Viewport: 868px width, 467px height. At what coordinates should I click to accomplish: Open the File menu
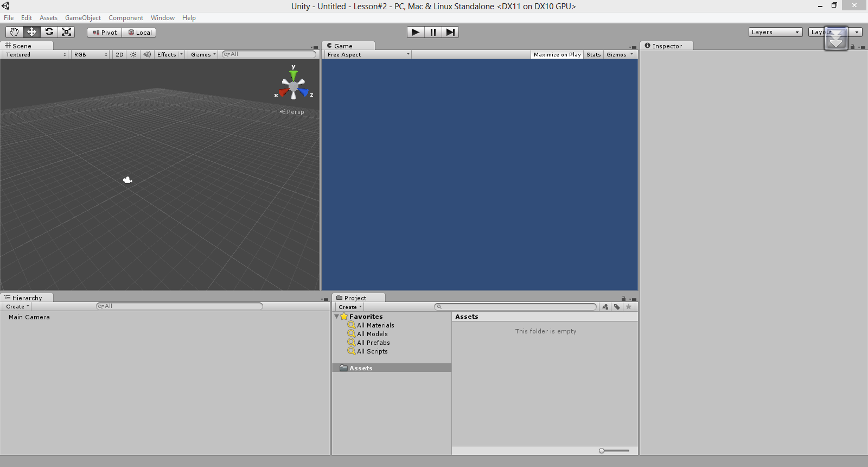click(x=9, y=18)
